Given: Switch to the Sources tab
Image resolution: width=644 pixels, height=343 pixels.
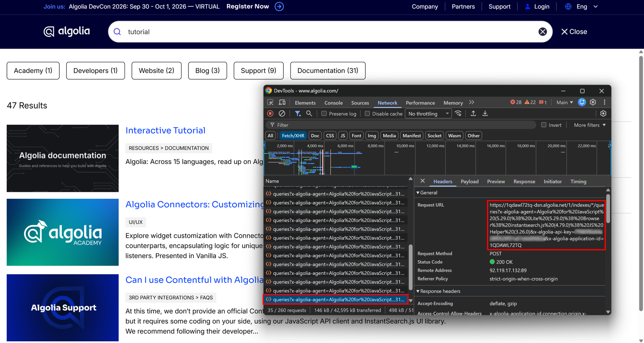Looking at the screenshot, I should click(x=360, y=103).
